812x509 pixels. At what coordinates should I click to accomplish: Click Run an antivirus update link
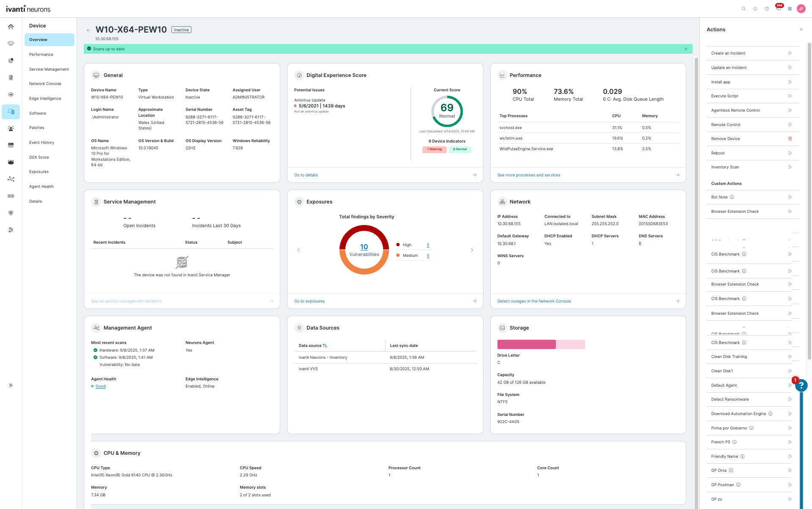[312, 112]
